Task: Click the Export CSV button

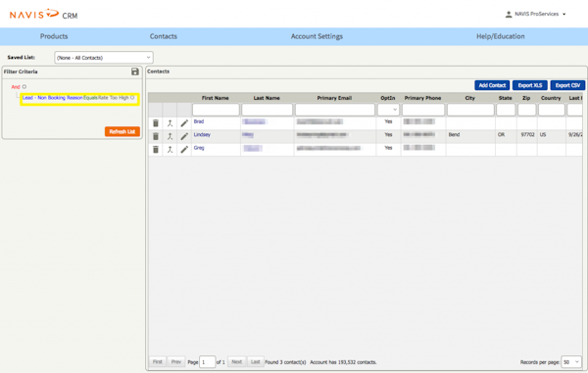Action: (x=567, y=85)
